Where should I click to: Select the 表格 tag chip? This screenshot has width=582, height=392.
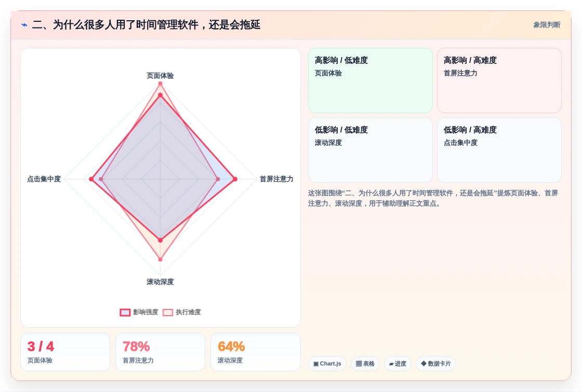tap(365, 363)
